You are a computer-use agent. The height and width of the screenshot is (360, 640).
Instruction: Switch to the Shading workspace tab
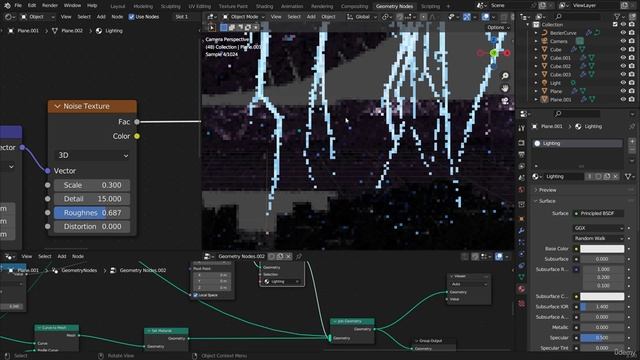pyautogui.click(x=264, y=6)
